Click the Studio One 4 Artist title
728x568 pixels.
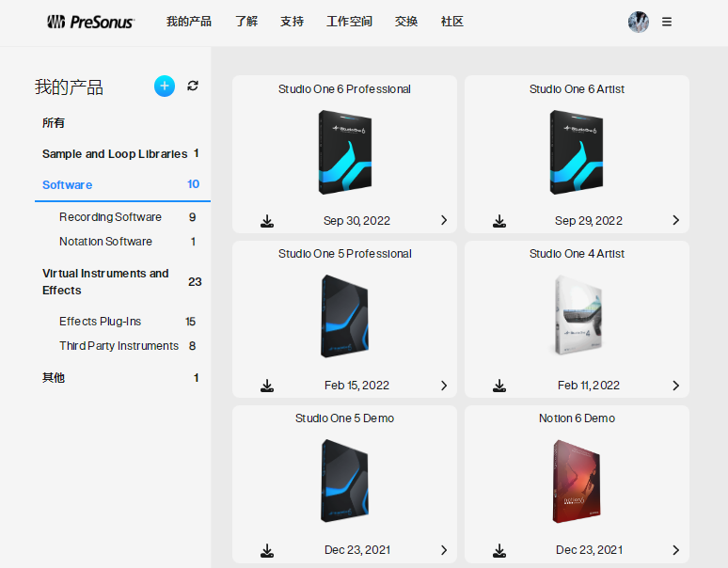[x=577, y=254]
